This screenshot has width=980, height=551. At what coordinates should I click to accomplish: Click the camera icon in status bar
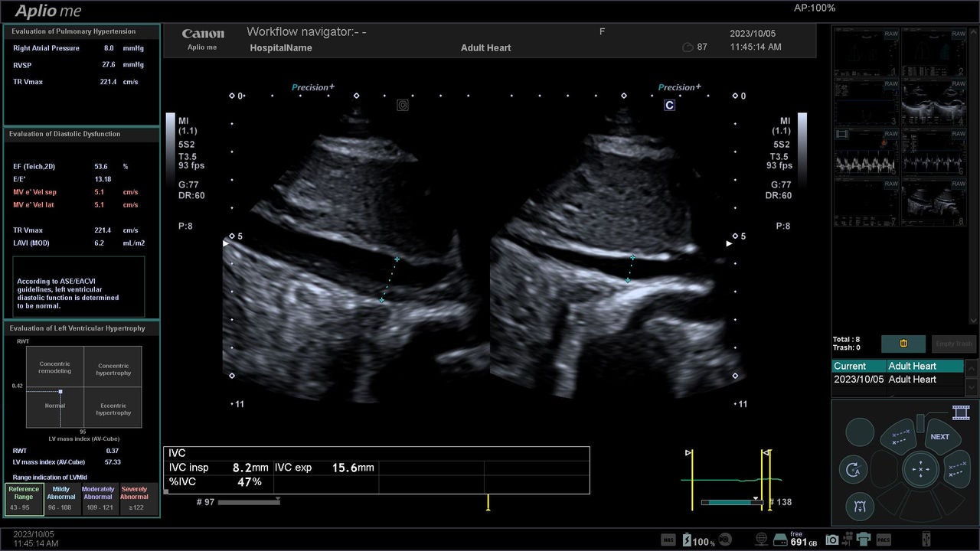tap(832, 540)
